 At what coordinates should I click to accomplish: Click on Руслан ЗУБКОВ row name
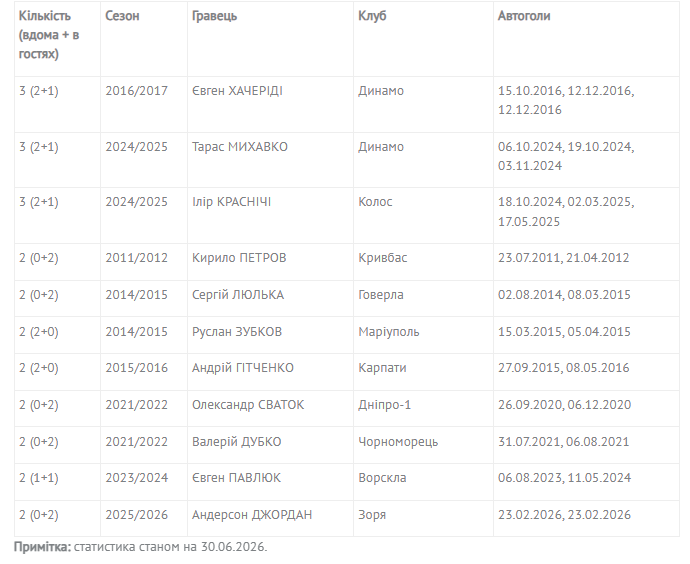237,332
